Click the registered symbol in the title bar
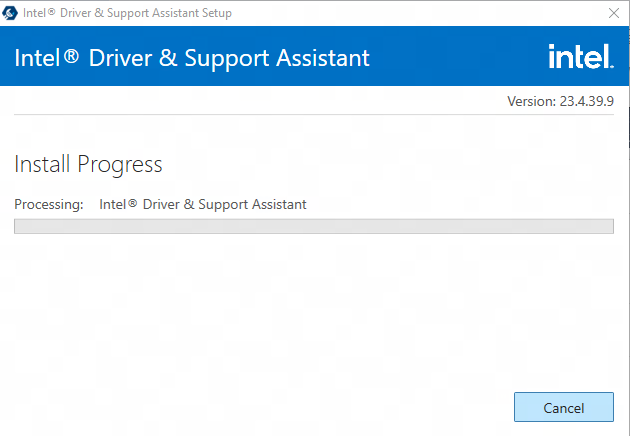The image size is (630, 436). 51,12
